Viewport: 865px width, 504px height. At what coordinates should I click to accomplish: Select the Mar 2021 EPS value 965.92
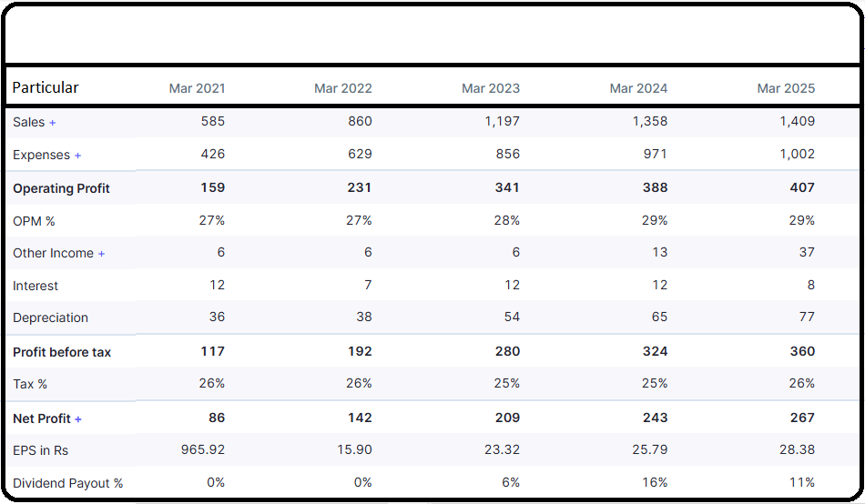[x=202, y=449]
